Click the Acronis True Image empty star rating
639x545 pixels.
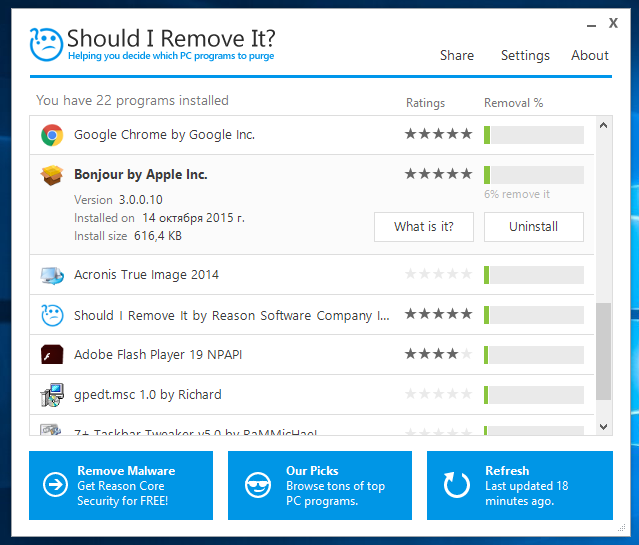(x=438, y=274)
